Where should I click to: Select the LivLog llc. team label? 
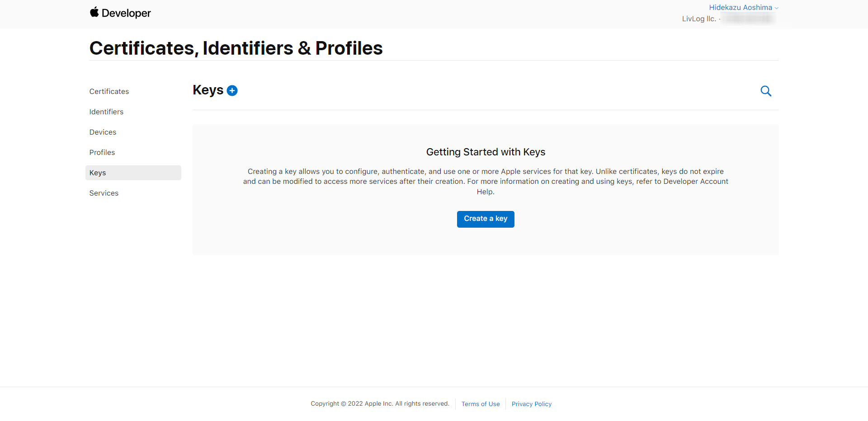(699, 19)
